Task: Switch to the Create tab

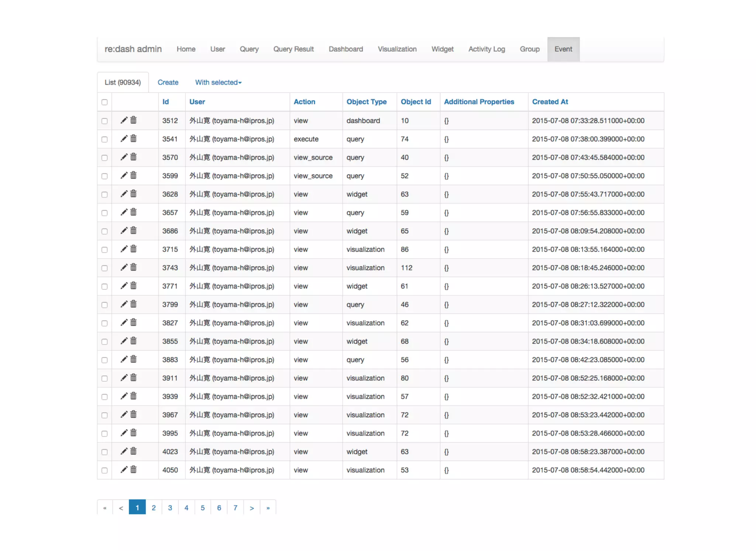Action: 168,82
